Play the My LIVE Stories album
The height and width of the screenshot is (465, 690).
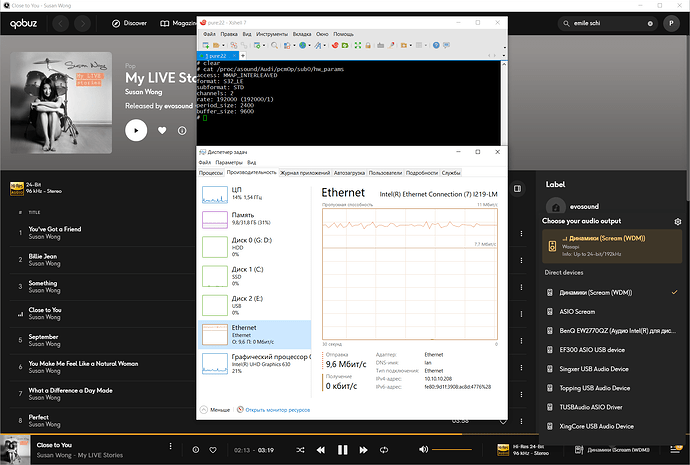pos(136,130)
